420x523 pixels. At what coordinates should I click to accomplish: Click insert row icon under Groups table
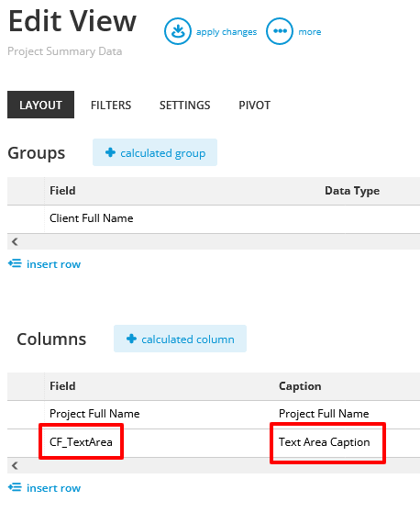coord(15,263)
